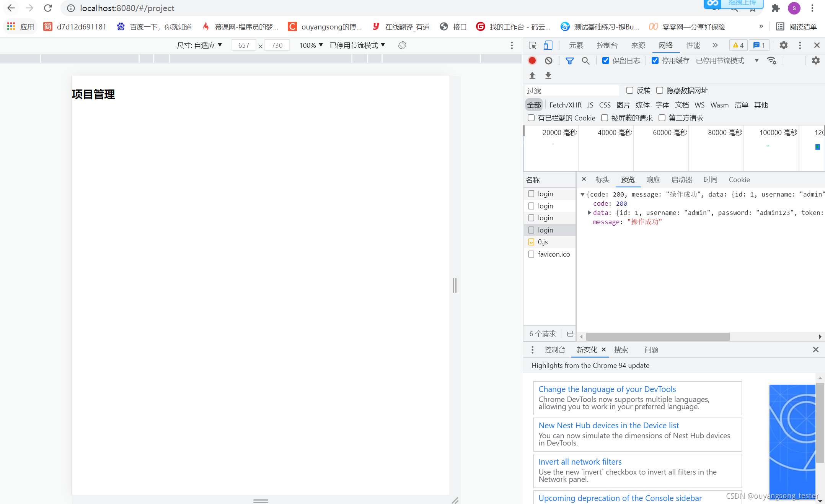The image size is (825, 504).
Task: Disable the 停用缓存 checkbox
Action: pos(655,60)
